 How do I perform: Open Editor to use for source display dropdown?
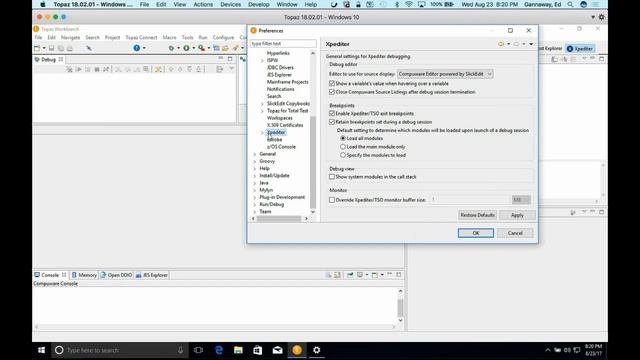click(x=445, y=74)
